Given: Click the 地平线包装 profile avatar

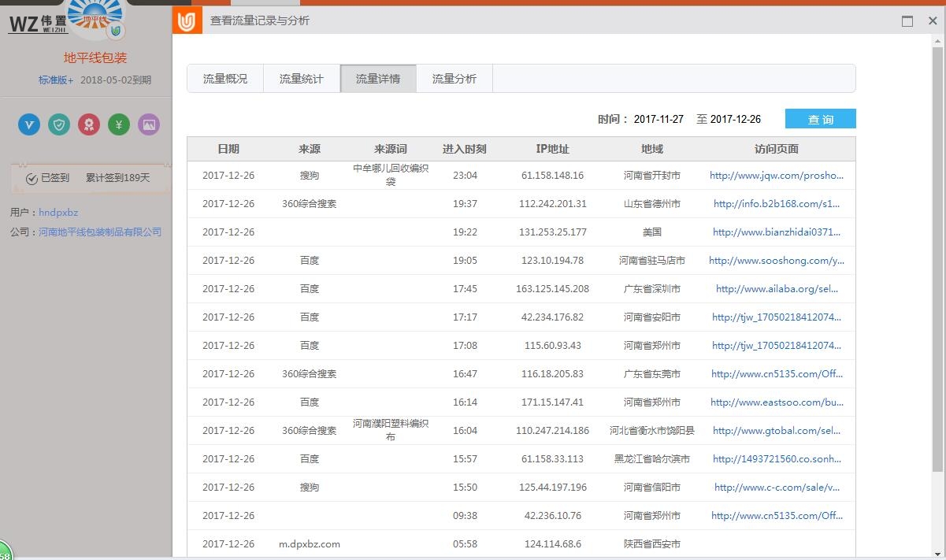Looking at the screenshot, I should point(95,20).
